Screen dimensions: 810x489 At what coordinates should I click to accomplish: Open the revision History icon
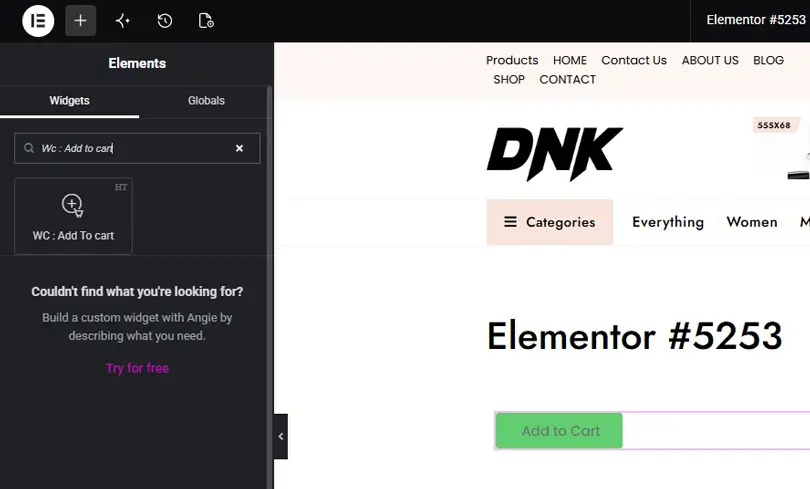click(x=164, y=21)
